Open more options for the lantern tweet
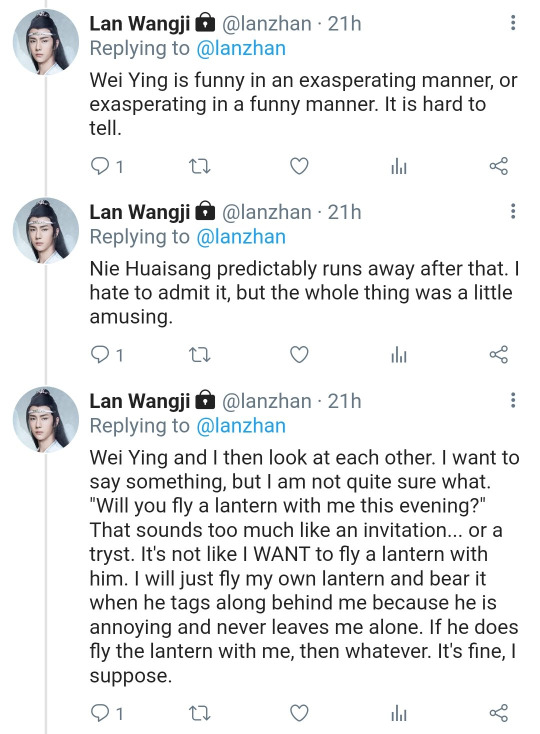This screenshot has height=734, width=540. (x=513, y=400)
